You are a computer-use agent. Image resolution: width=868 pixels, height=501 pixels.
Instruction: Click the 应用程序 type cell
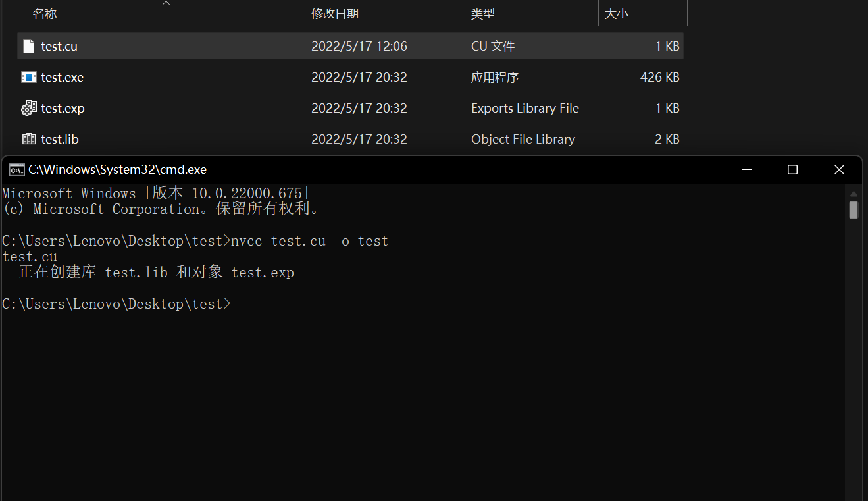pos(495,77)
